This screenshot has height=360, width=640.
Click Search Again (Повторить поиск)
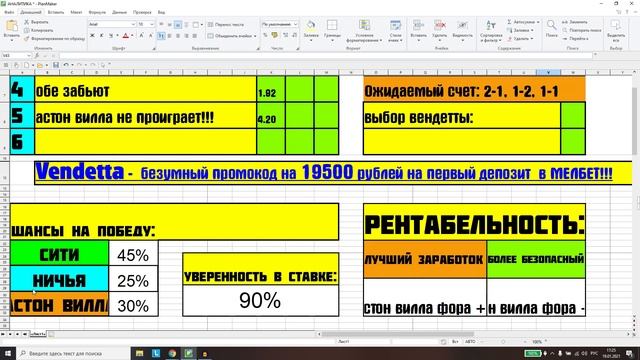582,30
